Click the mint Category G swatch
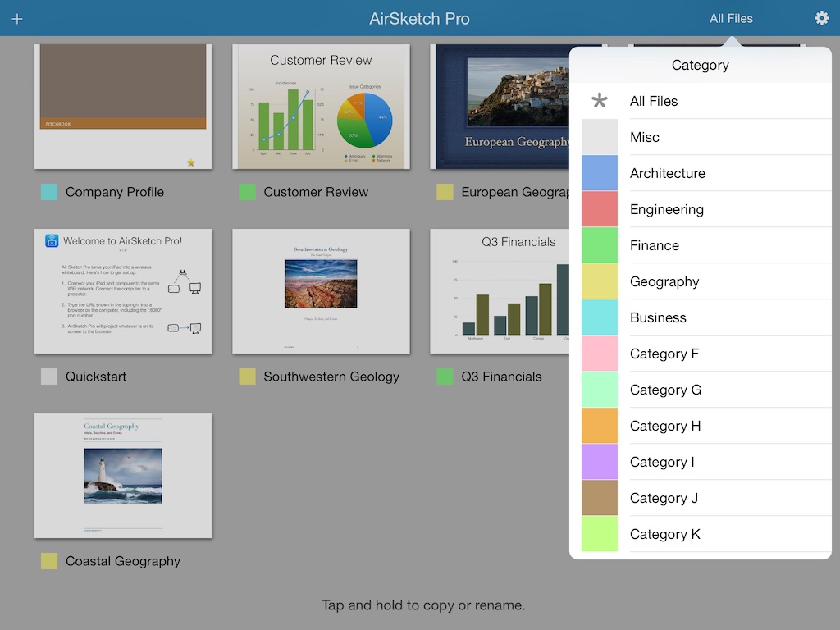 point(600,390)
